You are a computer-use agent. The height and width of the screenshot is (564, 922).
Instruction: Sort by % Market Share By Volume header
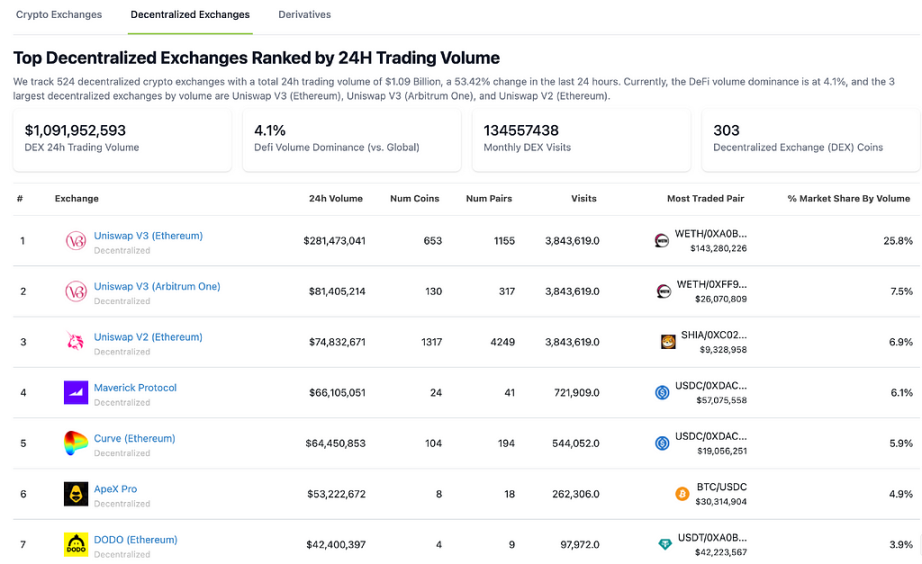pyautogui.click(x=848, y=199)
